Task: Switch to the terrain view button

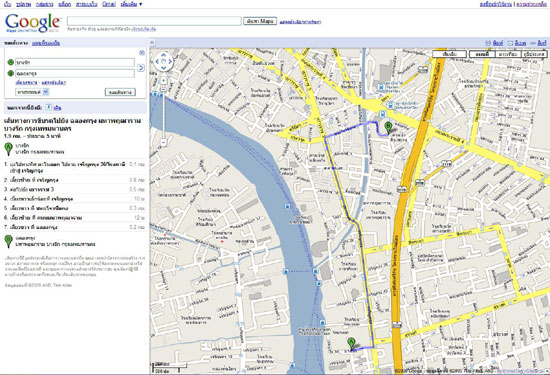Action: tap(534, 54)
